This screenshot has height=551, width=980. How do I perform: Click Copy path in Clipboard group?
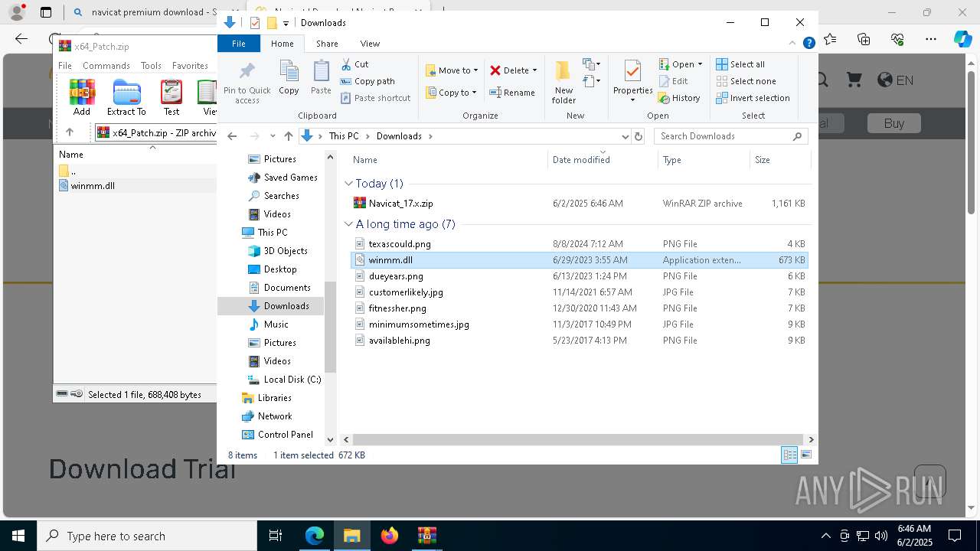[x=367, y=81]
